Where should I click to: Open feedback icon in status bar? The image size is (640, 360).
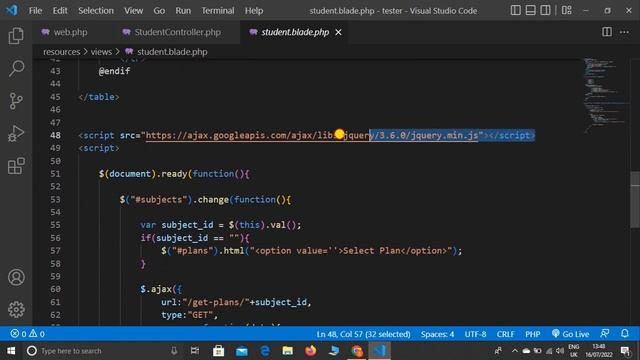tap(604, 334)
